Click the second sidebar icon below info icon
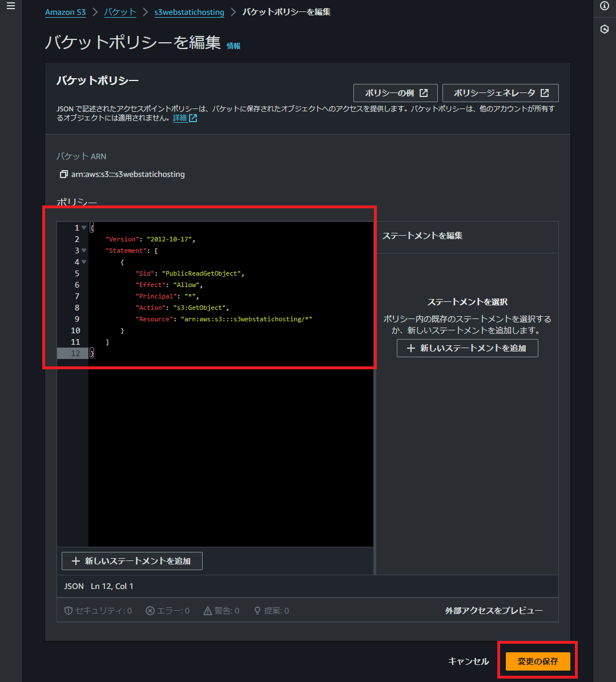 604,29
